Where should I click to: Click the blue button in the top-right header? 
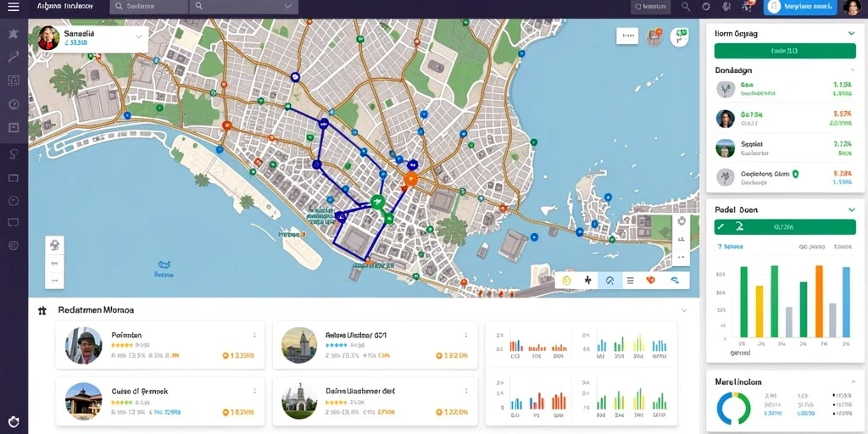point(800,7)
